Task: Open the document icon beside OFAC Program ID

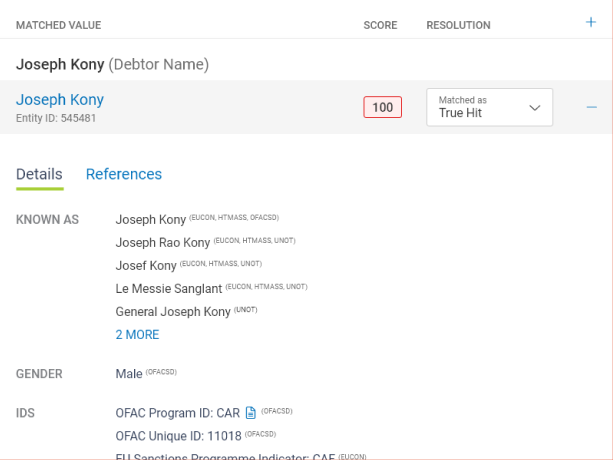Action: click(251, 412)
